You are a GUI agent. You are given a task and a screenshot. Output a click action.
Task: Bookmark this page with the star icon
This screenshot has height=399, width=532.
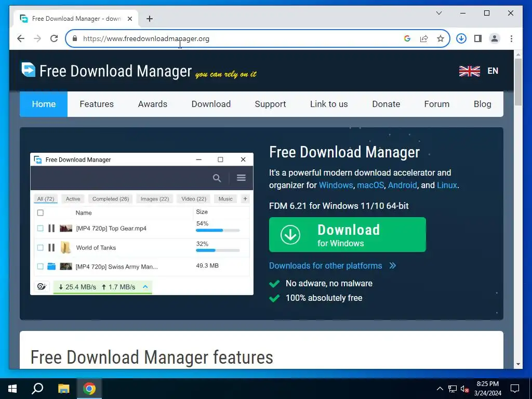(441, 38)
